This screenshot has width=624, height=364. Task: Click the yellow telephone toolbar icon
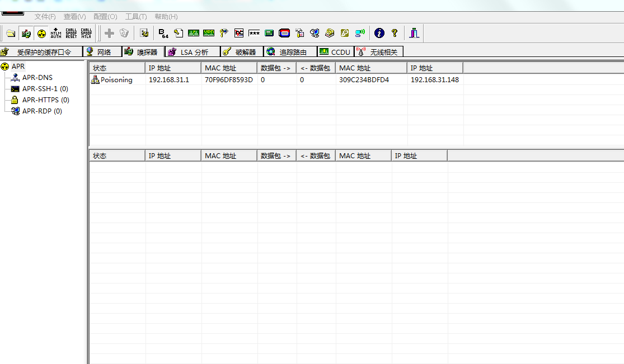pos(330,34)
